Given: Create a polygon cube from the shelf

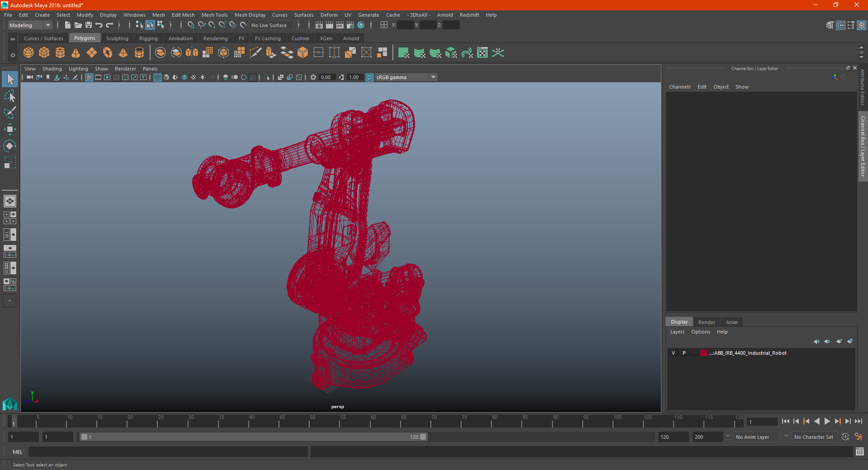Looking at the screenshot, I should coord(44,53).
